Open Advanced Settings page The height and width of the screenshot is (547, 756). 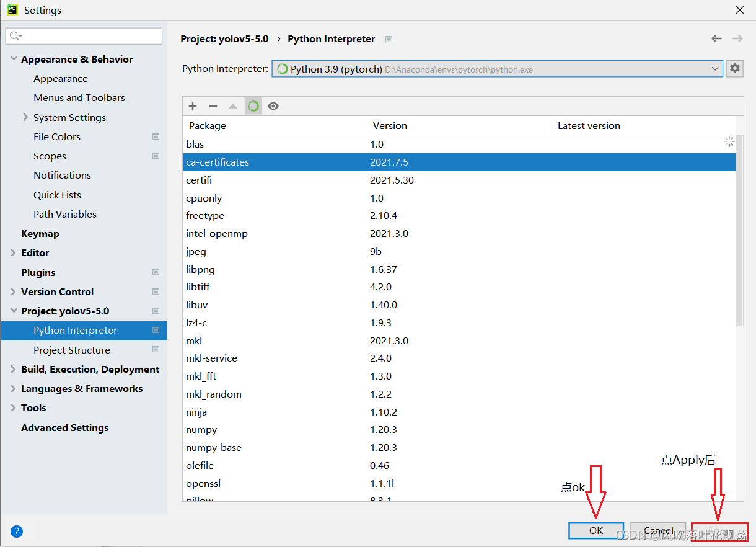tap(64, 427)
